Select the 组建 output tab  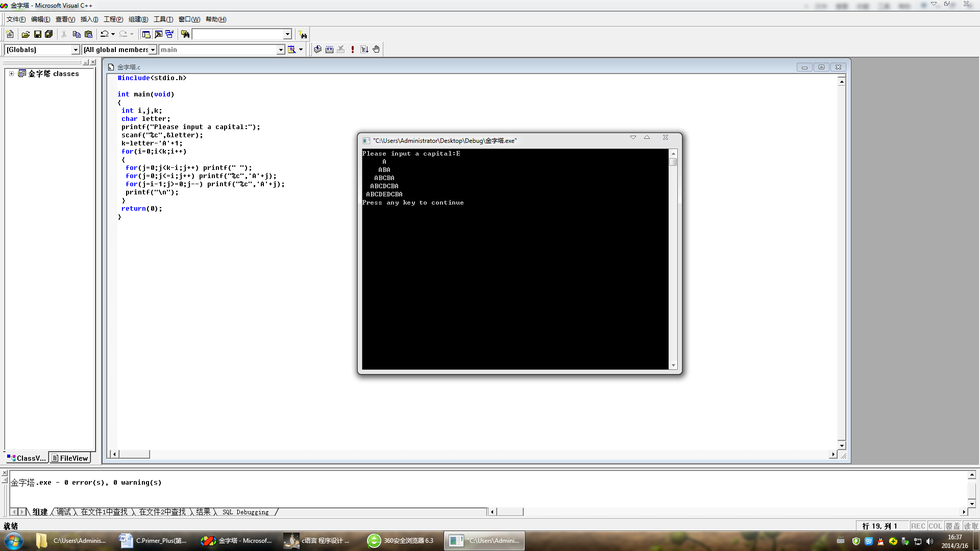40,512
